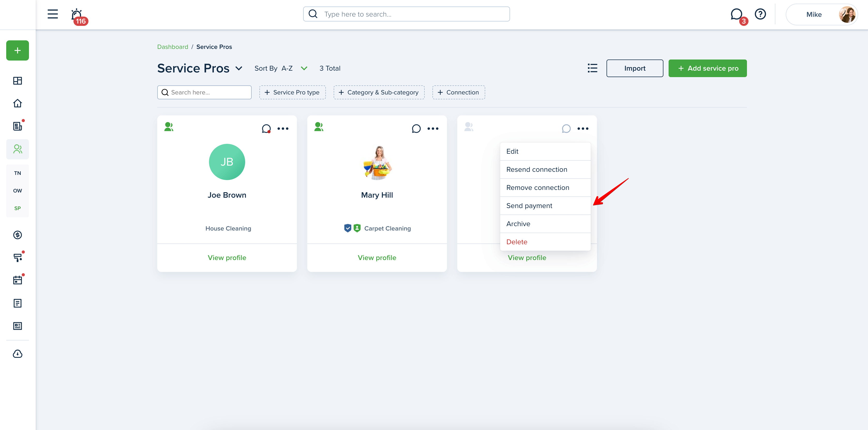Screen dimensions: 868x430
Task: Click the Search here field
Action: [204, 92]
